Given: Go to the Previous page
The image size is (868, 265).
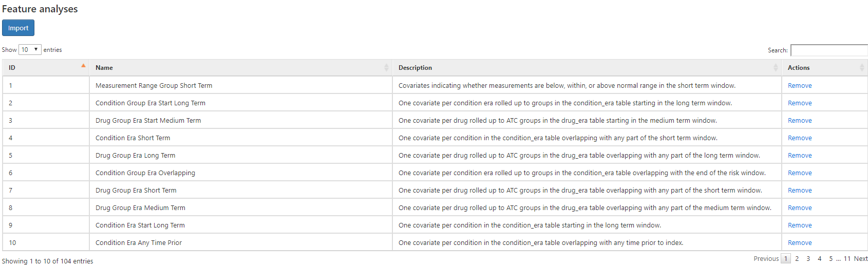Looking at the screenshot, I should 766,259.
